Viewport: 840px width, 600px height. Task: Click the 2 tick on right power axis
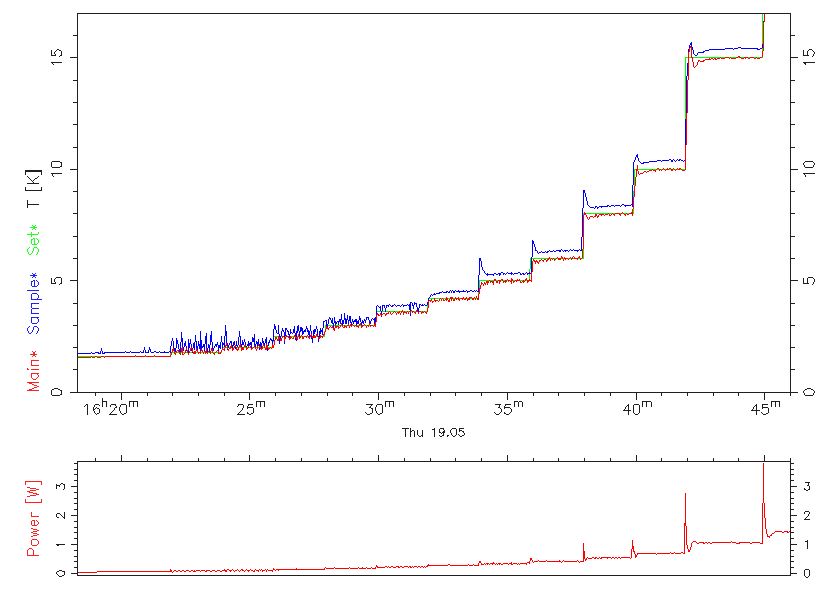802,515
